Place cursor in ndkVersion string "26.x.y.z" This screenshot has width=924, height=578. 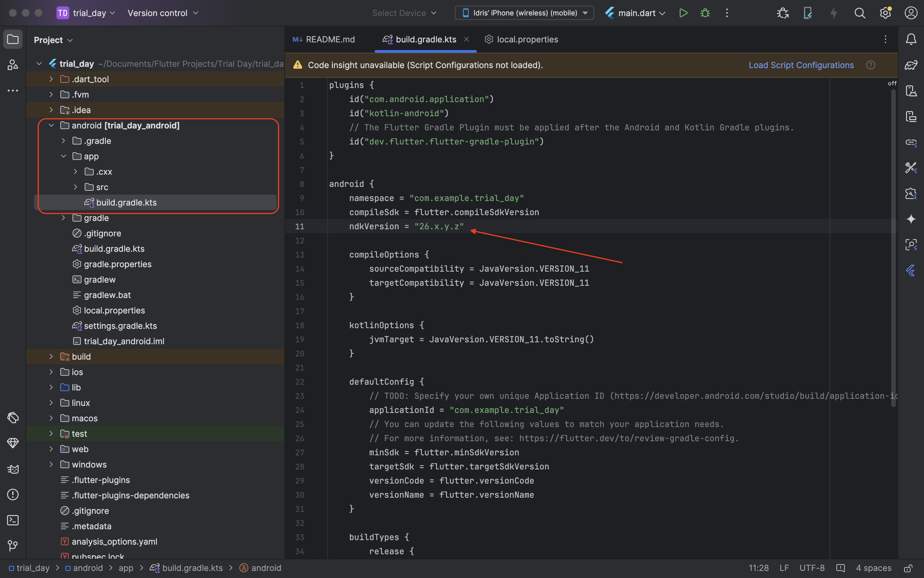[439, 226]
